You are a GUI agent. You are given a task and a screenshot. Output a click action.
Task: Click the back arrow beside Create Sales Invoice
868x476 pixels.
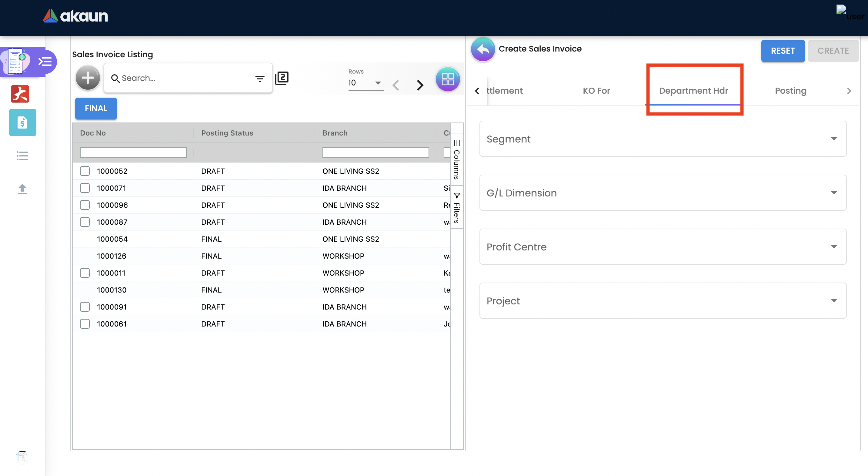tap(483, 49)
